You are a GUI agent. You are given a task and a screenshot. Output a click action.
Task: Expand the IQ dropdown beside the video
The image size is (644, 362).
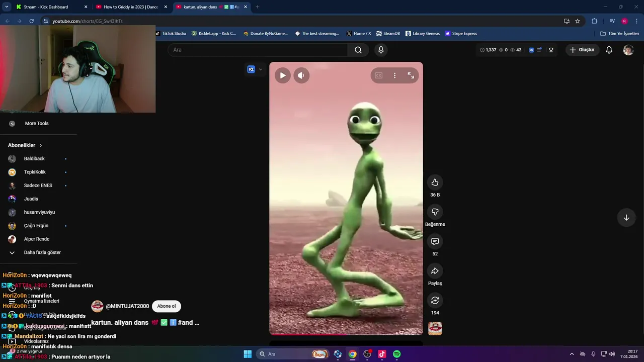pyautogui.click(x=260, y=69)
